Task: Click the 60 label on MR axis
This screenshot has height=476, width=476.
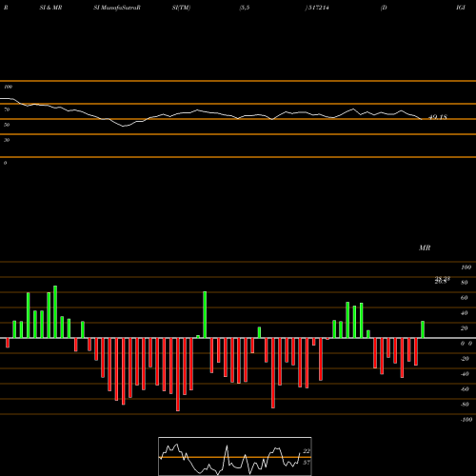Action: tap(465, 298)
